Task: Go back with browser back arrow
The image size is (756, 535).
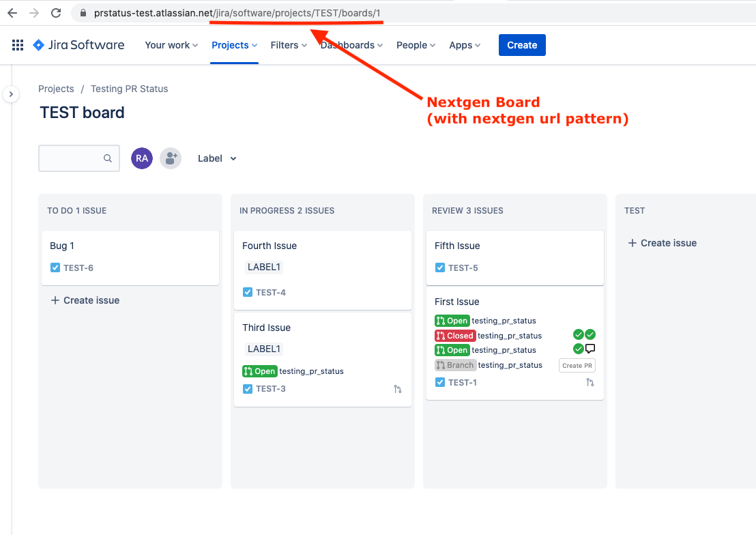Action: tap(12, 13)
